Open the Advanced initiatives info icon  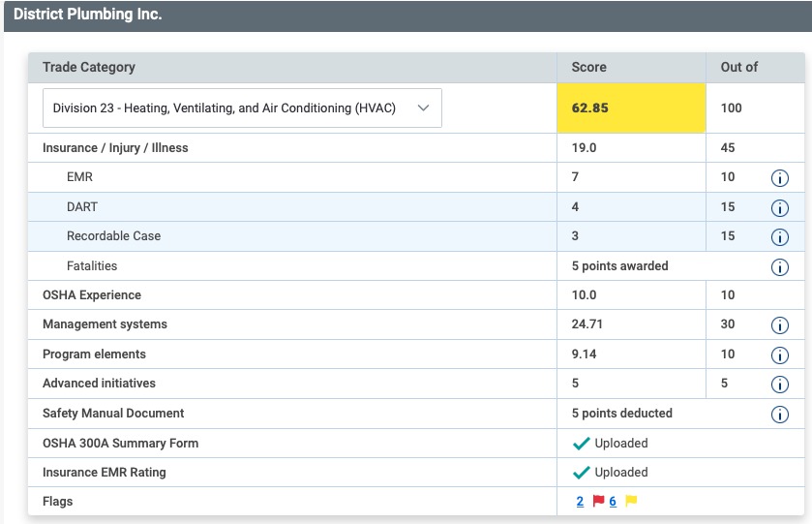(779, 385)
